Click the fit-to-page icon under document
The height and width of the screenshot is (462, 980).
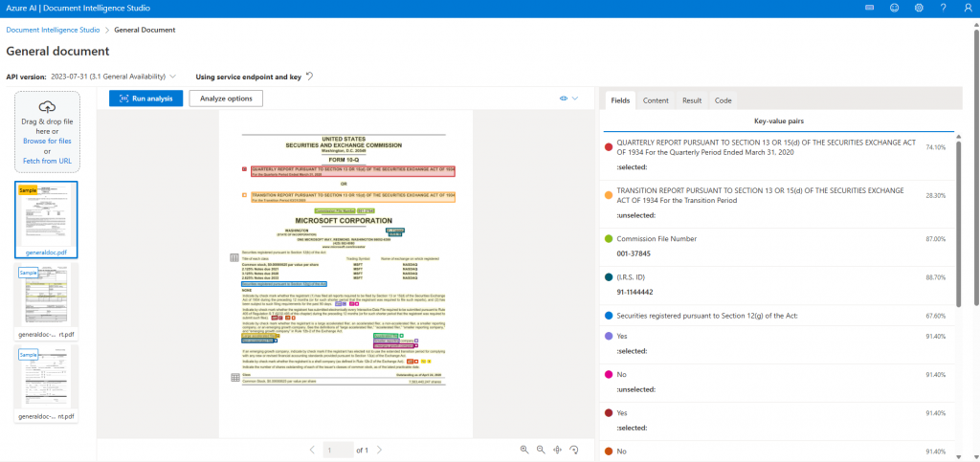[557, 450]
